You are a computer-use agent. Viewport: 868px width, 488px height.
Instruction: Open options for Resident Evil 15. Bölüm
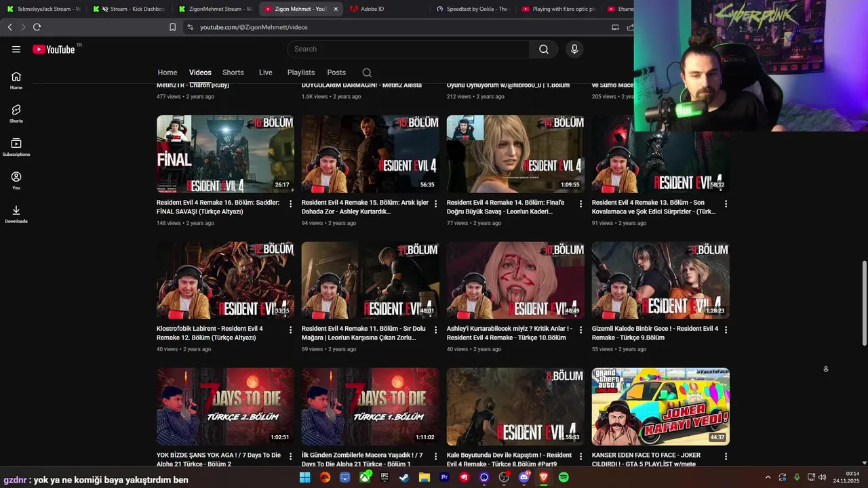[x=436, y=203]
